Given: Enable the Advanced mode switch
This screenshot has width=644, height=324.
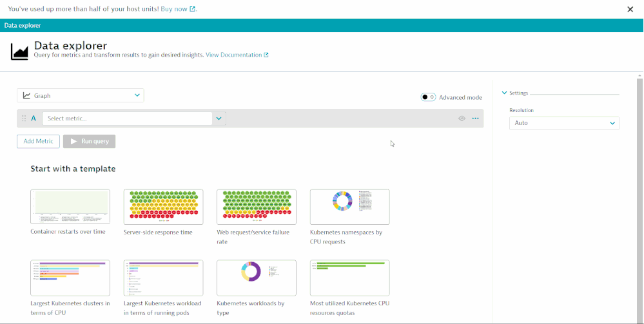Looking at the screenshot, I should point(428,97).
